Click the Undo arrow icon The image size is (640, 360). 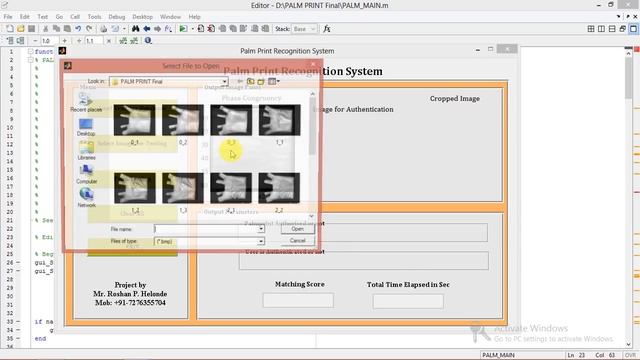(78, 29)
